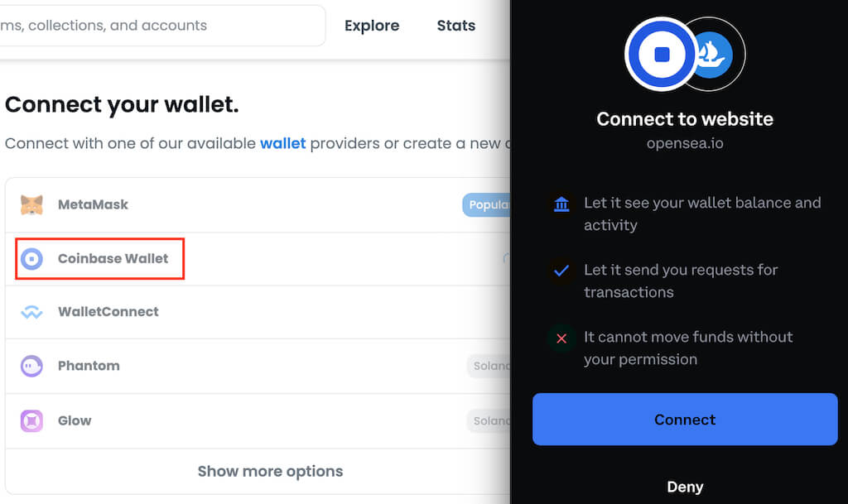Click the red X beside funds permission
The height and width of the screenshot is (504, 848).
561,338
